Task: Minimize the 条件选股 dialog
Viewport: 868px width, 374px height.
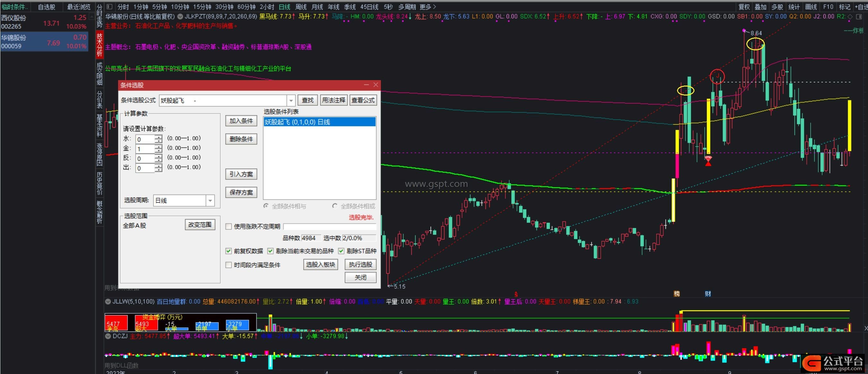Action: 366,85
